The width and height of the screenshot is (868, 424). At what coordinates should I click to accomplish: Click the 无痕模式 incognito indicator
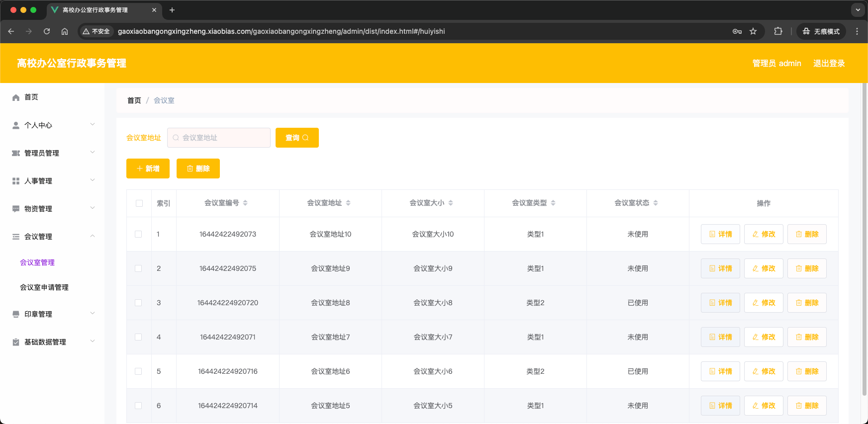tap(821, 31)
